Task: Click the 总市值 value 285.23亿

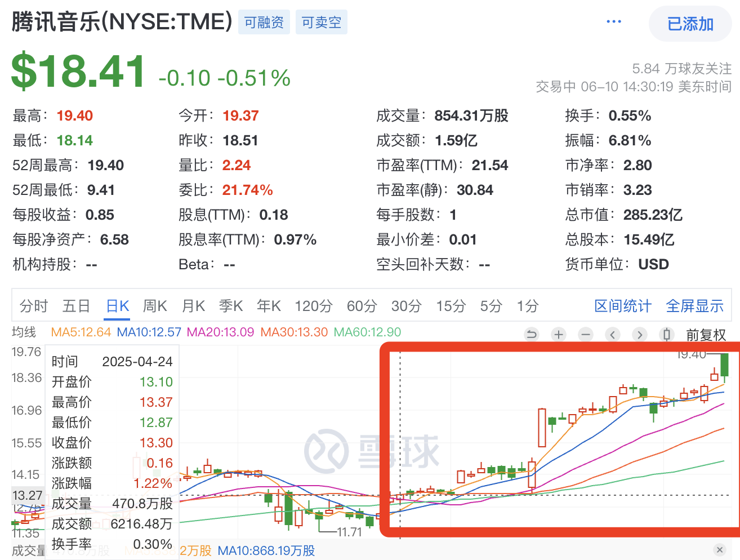Action: [x=653, y=215]
